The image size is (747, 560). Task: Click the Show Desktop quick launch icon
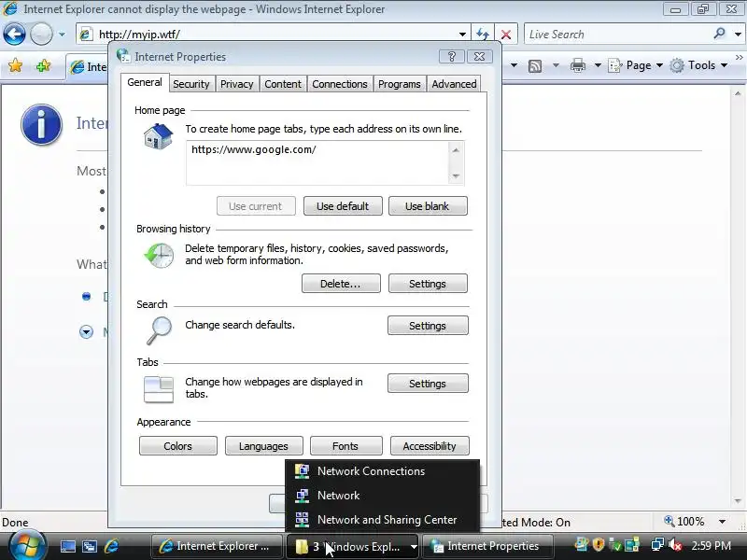(67, 546)
